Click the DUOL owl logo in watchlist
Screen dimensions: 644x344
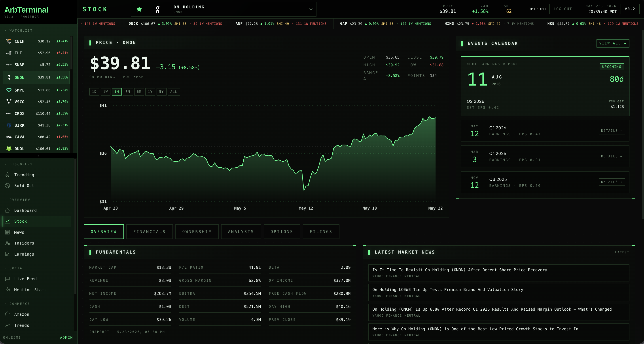[x=9, y=149]
